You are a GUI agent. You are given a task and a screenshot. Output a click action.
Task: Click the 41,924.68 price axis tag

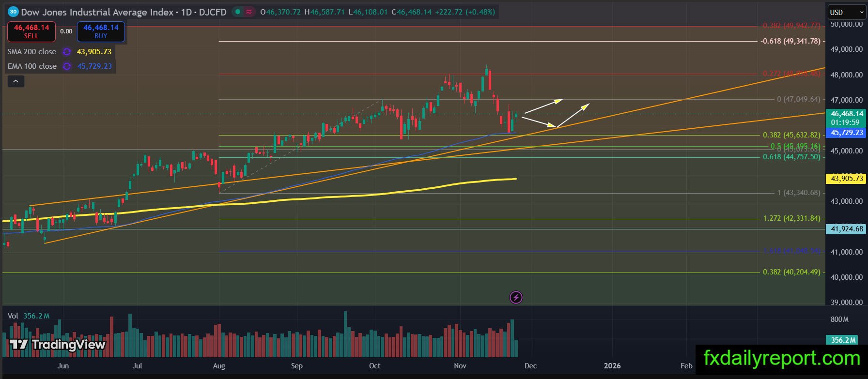click(846, 229)
